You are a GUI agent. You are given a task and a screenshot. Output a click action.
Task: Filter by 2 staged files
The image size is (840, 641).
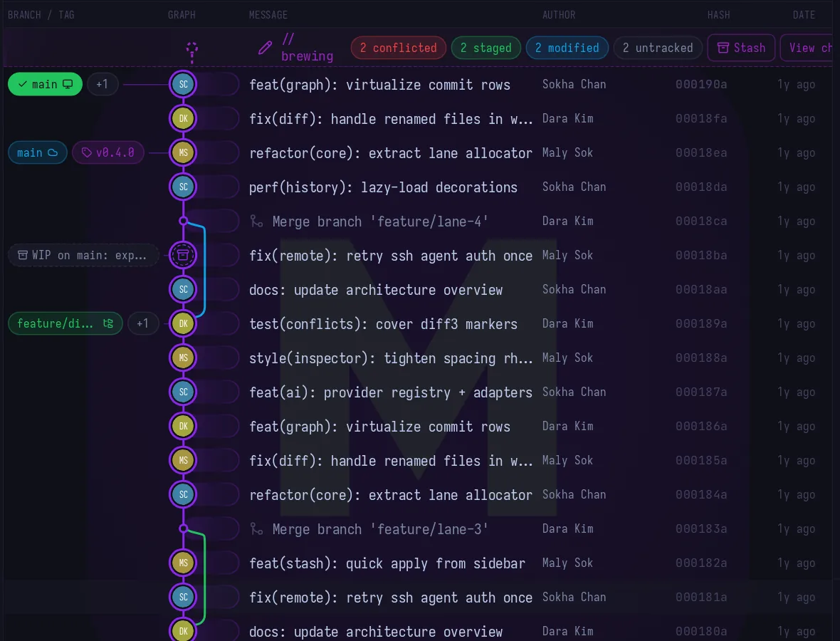pos(486,48)
